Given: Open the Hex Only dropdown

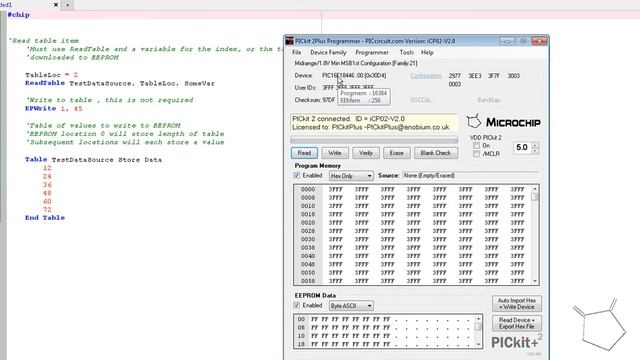Looking at the screenshot, I should pos(351,176).
